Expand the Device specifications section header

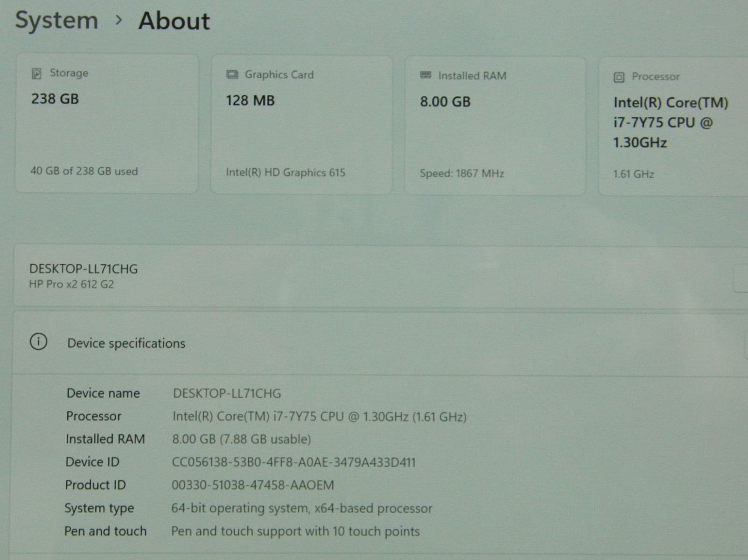[381, 343]
